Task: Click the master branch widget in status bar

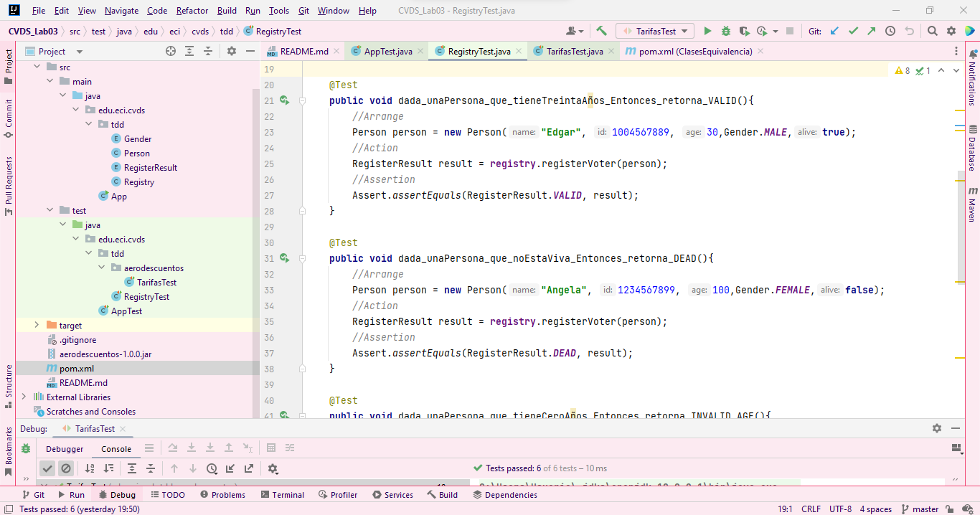Action: pyautogui.click(x=920, y=509)
